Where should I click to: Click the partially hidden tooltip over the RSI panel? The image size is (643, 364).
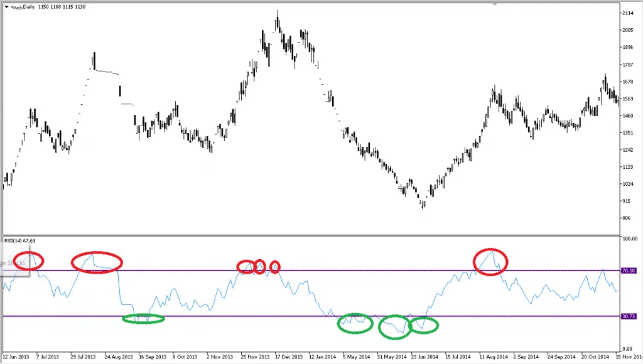point(11,264)
